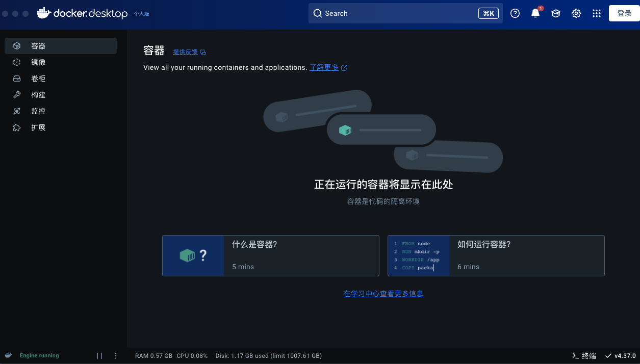This screenshot has width=640, height=364.
Task: Open the apps grid icon
Action: click(x=597, y=14)
